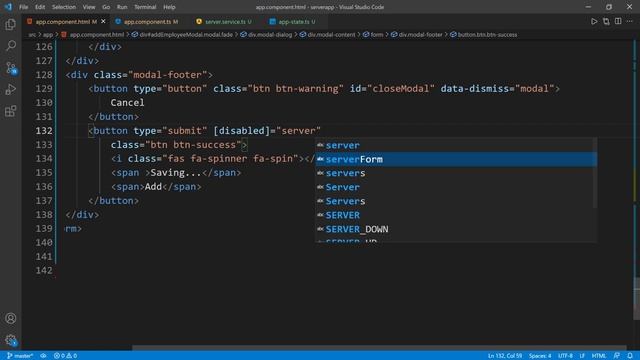Expand the div#addEmployeeModal breadcrumb
The image size is (640, 360).
[182, 35]
